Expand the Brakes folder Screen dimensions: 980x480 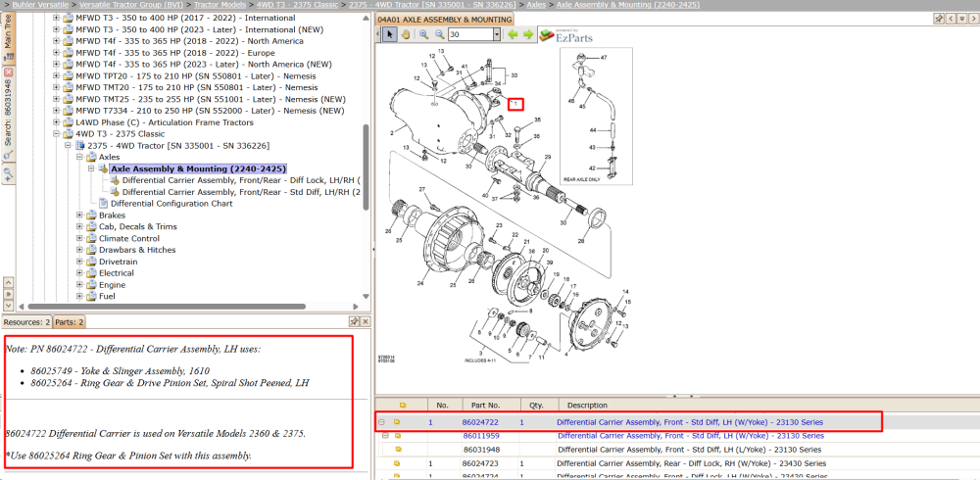(79, 215)
